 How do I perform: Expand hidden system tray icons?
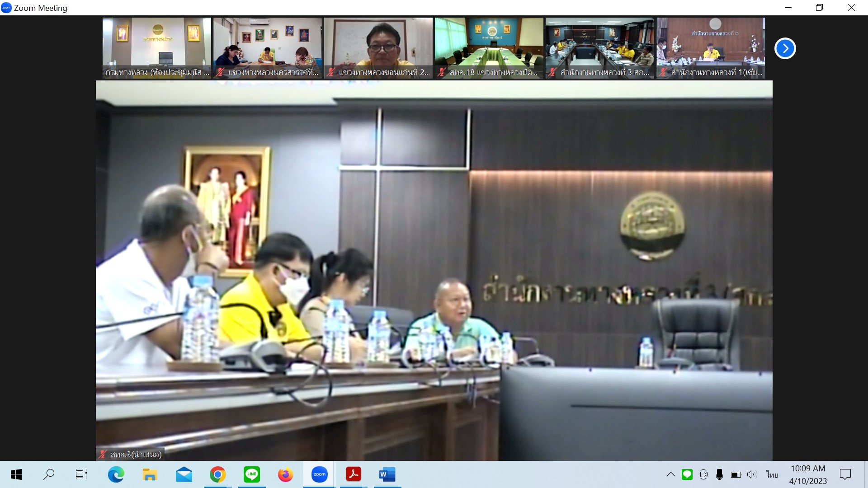coord(671,474)
